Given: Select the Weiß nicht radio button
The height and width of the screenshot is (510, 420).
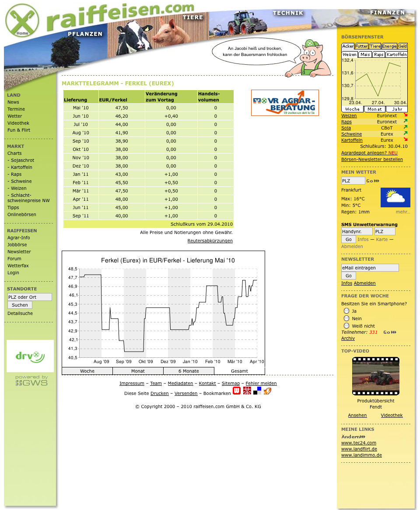Looking at the screenshot, I should [x=346, y=326].
